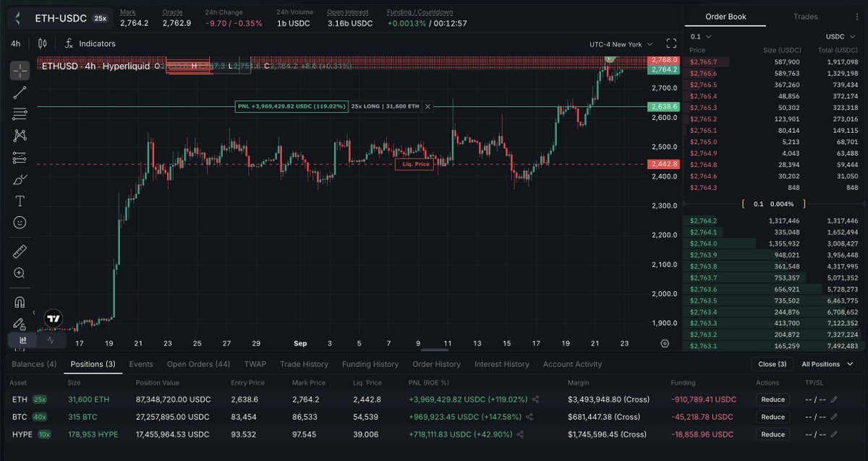This screenshot has width=868, height=461.
Task: Reduce the ETH position
Action: [x=773, y=399]
